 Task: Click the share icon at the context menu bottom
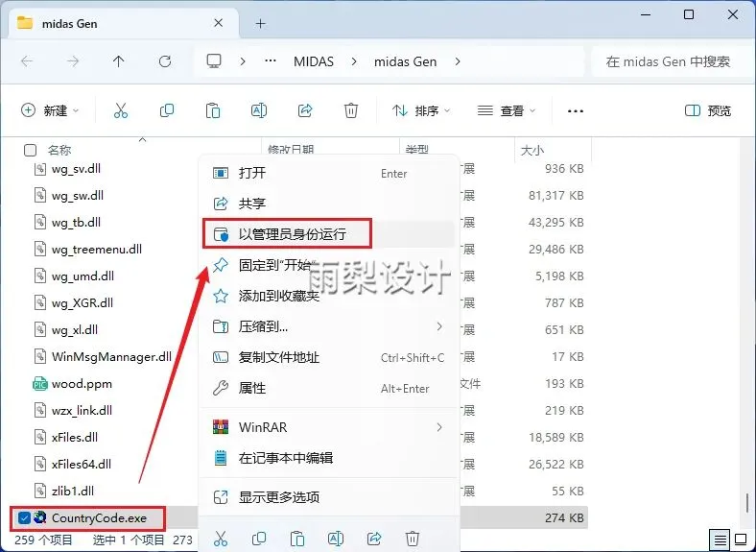coord(374,538)
